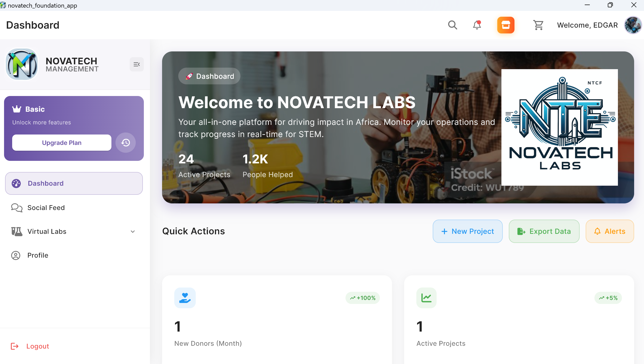Viewport: 644px width, 364px height.
Task: Start a New Project
Action: click(x=467, y=231)
